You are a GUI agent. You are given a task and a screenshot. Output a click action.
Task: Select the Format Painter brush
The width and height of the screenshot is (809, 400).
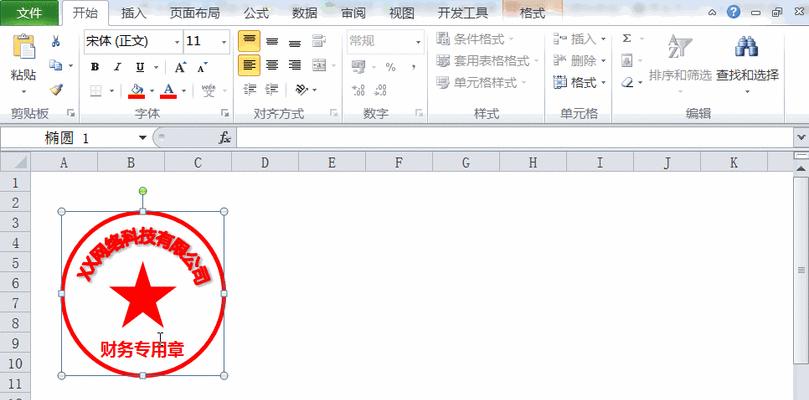[56, 89]
